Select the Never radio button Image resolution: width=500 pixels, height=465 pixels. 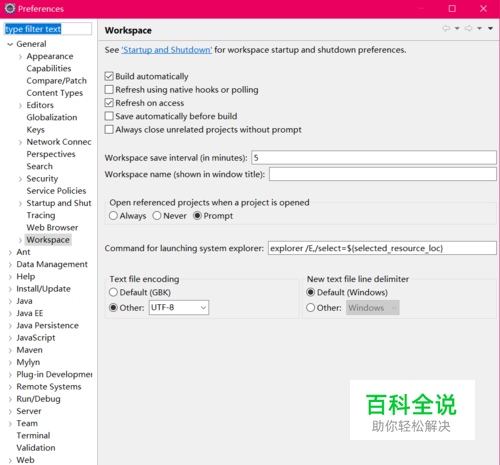pyautogui.click(x=157, y=216)
